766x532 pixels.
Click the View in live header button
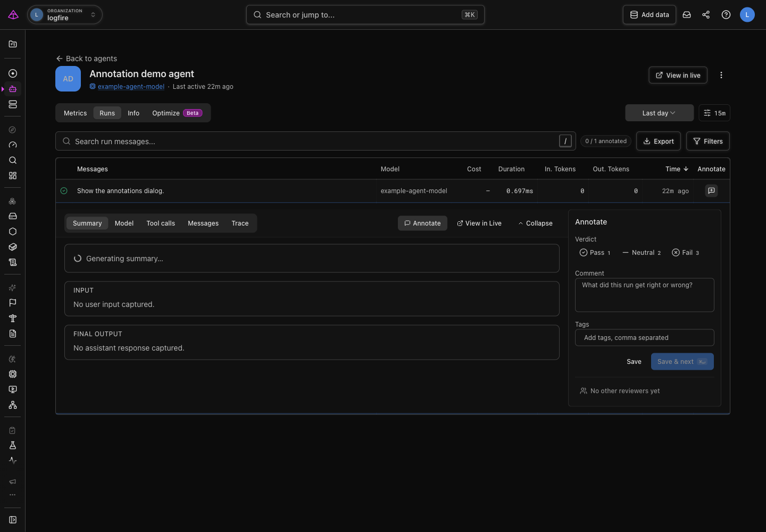point(678,75)
